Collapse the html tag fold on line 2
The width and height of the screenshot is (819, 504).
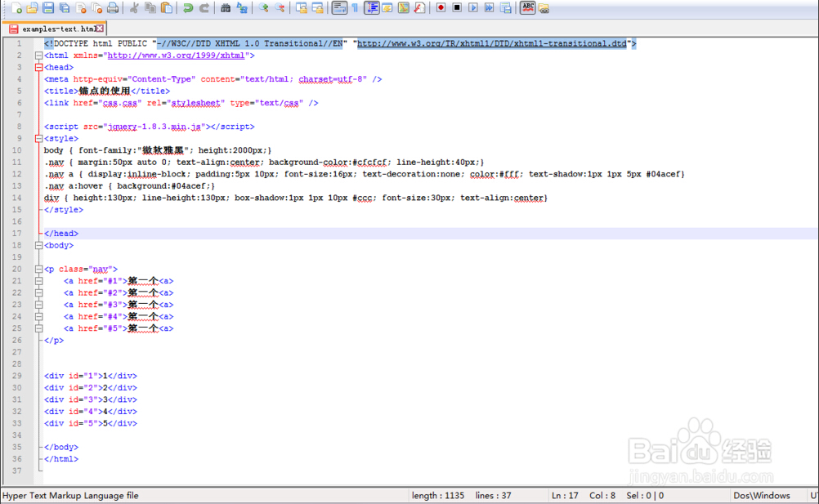pos(38,56)
